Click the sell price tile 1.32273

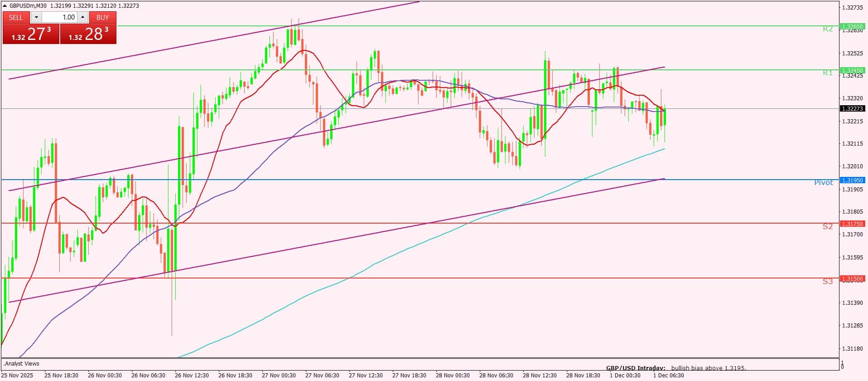pos(31,34)
